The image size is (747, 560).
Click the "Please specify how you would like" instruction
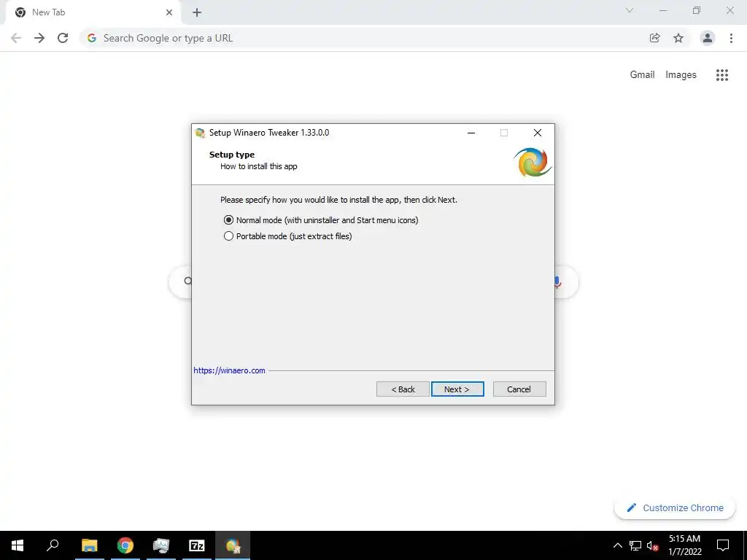pyautogui.click(x=338, y=200)
